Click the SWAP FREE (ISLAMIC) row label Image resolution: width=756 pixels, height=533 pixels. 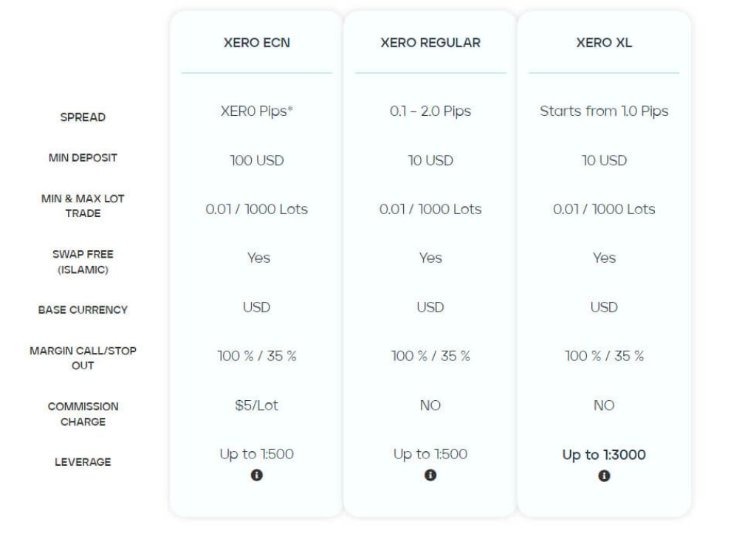[x=83, y=262]
